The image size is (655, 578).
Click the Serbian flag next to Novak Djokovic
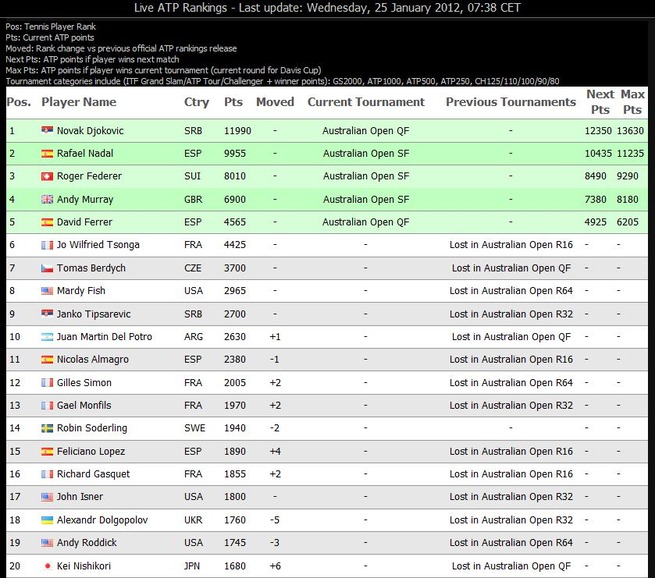tap(47, 130)
